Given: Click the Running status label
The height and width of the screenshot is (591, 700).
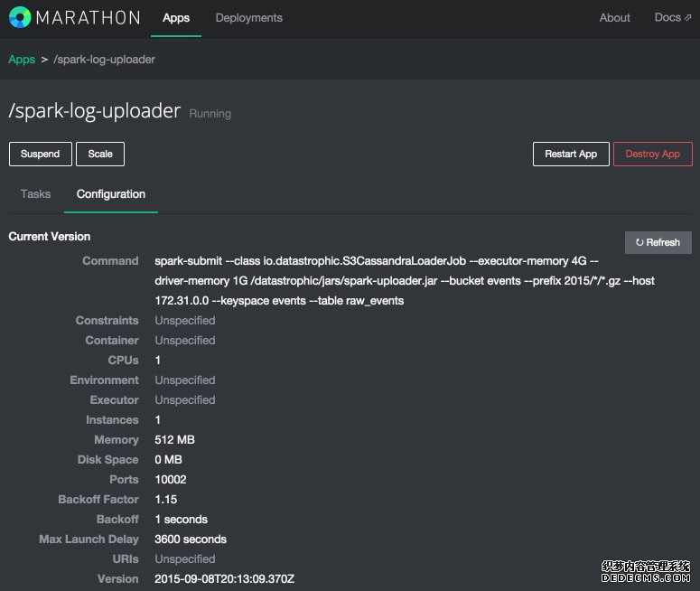Looking at the screenshot, I should coord(210,114).
